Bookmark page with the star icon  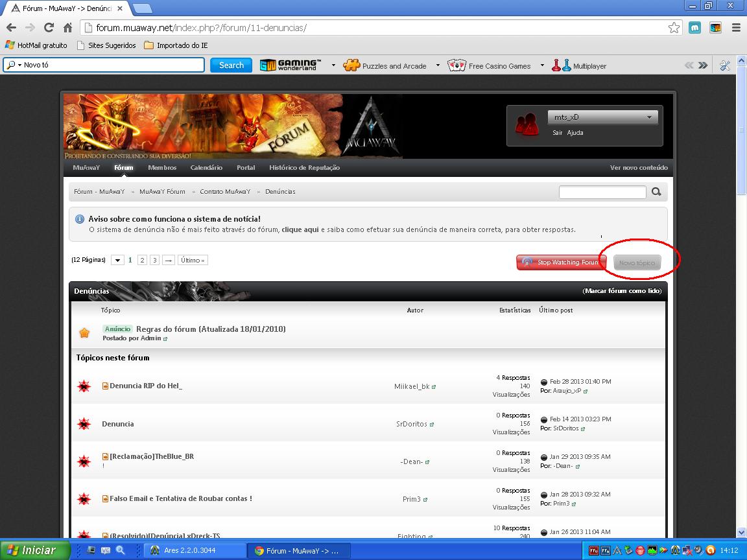(x=674, y=28)
